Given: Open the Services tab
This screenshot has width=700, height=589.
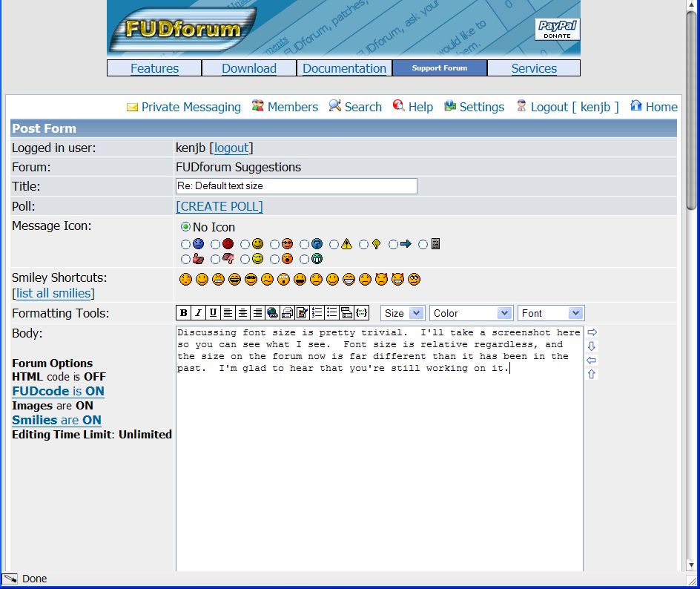Looking at the screenshot, I should (x=534, y=68).
